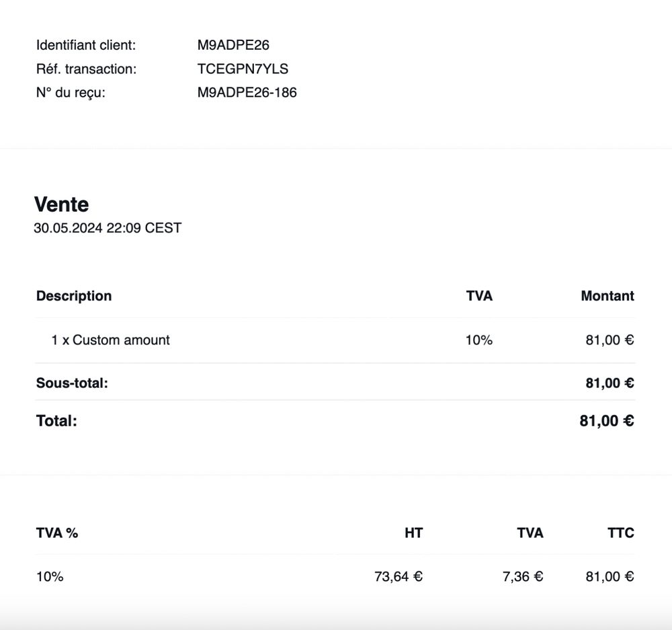Select the transaction reference TCEGPN7YLS
Screen dimensions: 672x630
243,69
